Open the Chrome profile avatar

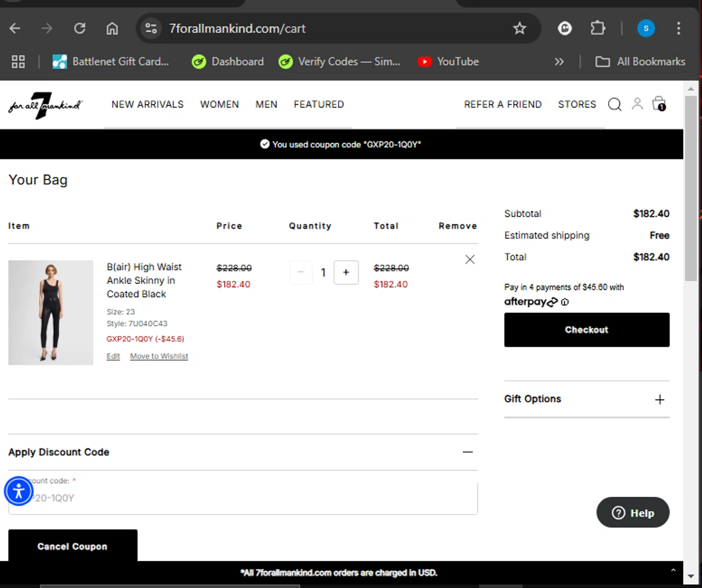click(x=646, y=29)
